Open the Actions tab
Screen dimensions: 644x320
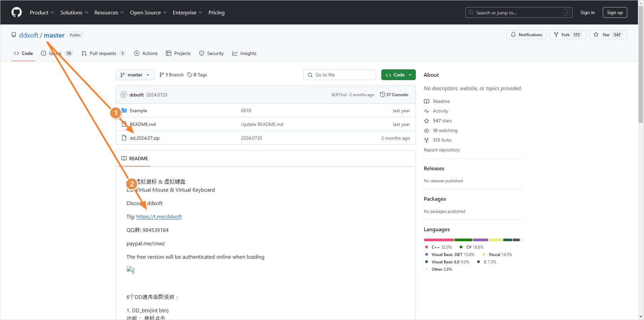click(146, 53)
